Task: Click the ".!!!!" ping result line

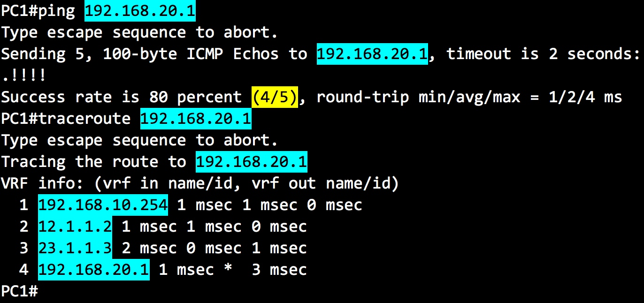Action: (x=24, y=76)
